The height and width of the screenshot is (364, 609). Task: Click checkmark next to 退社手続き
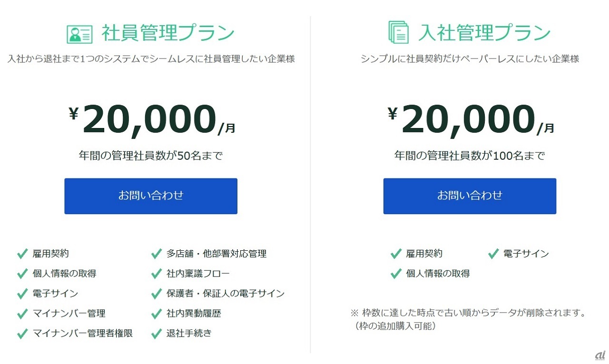click(x=157, y=334)
